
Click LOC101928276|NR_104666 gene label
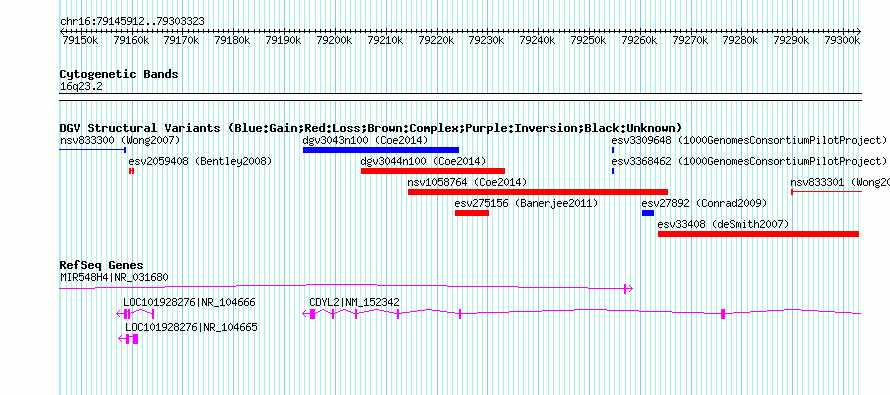pos(190,302)
